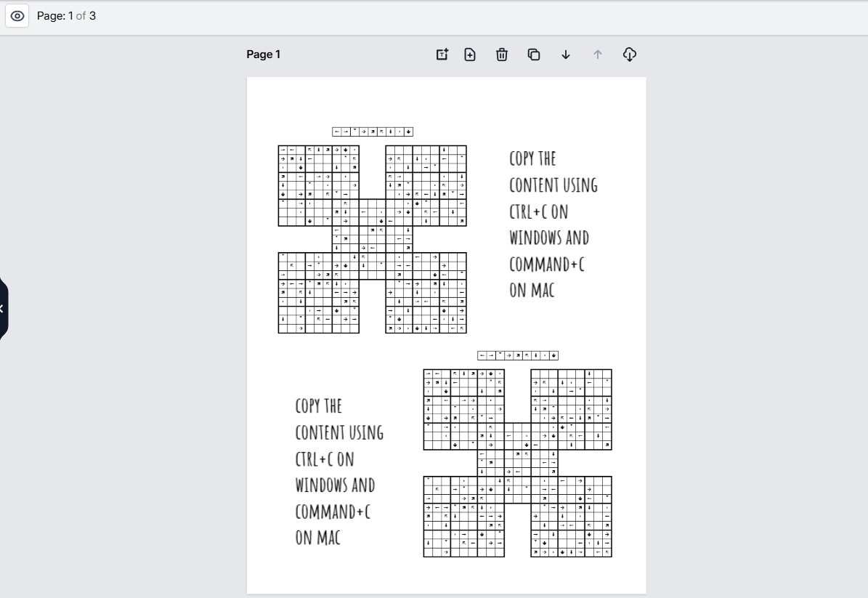
Task: Click the arrow legend above the bottom puzzle
Action: [517, 355]
